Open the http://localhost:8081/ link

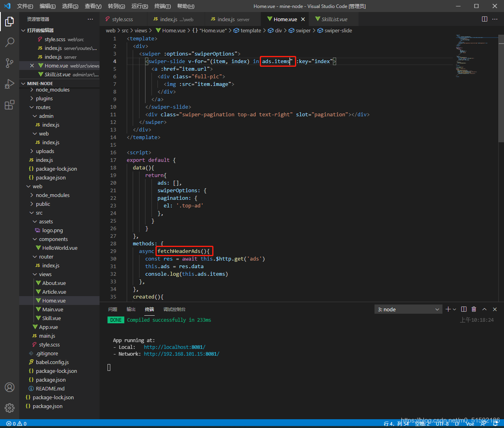coord(175,347)
